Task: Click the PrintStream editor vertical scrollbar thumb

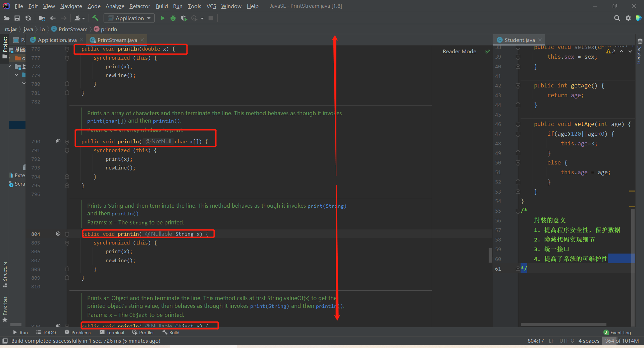Action: pyautogui.click(x=490, y=255)
